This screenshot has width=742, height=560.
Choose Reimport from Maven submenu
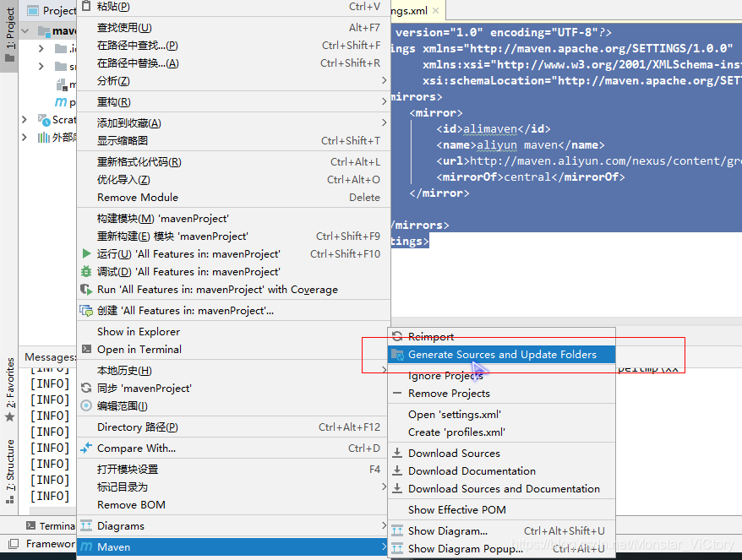(x=502, y=336)
